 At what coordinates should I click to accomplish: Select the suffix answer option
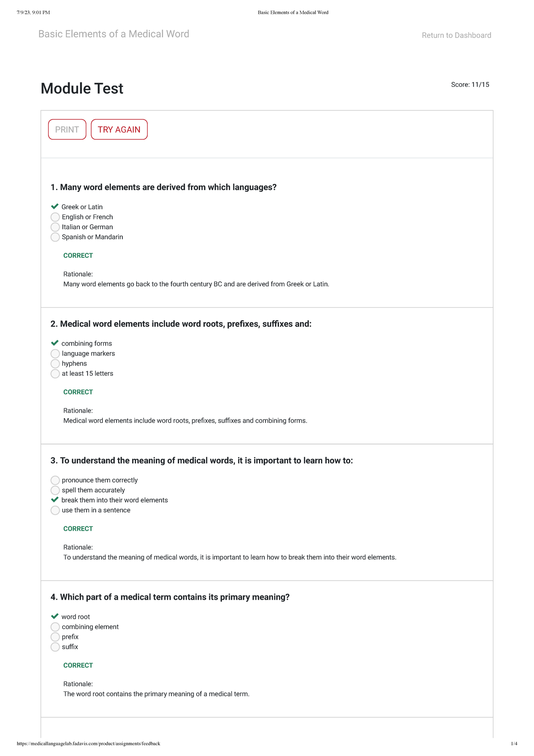(x=55, y=646)
